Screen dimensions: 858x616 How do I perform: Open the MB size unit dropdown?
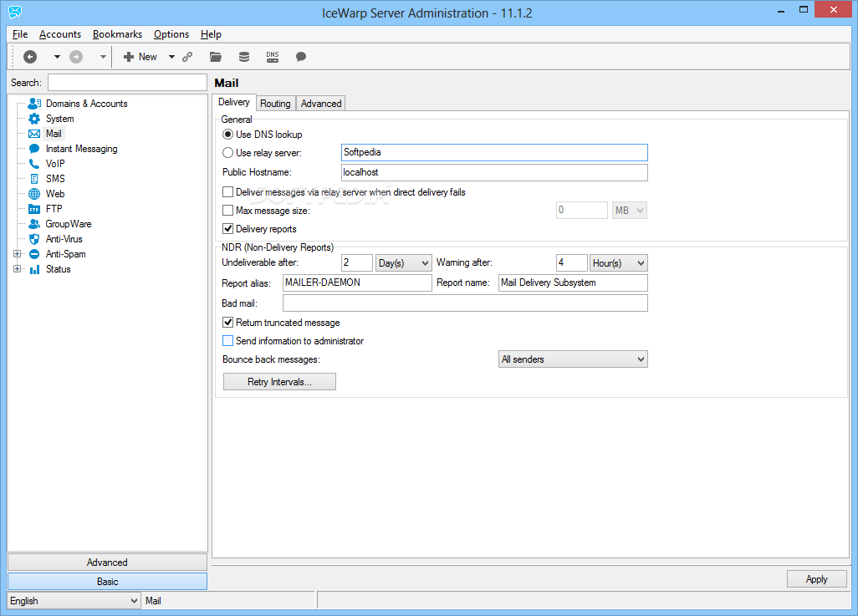(629, 210)
